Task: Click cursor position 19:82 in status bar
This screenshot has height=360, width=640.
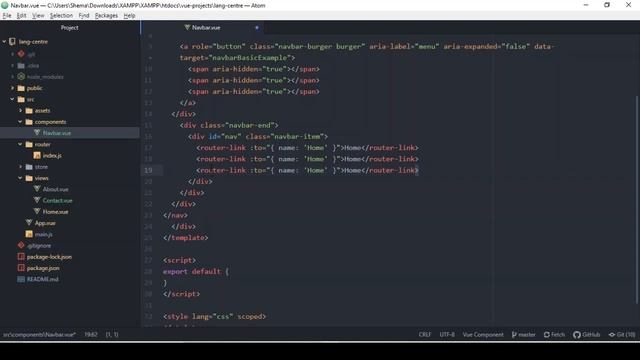Action: tap(91, 334)
